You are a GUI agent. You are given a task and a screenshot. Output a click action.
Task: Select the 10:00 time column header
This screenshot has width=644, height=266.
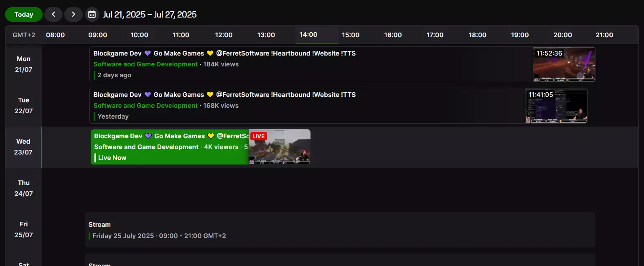(139, 35)
